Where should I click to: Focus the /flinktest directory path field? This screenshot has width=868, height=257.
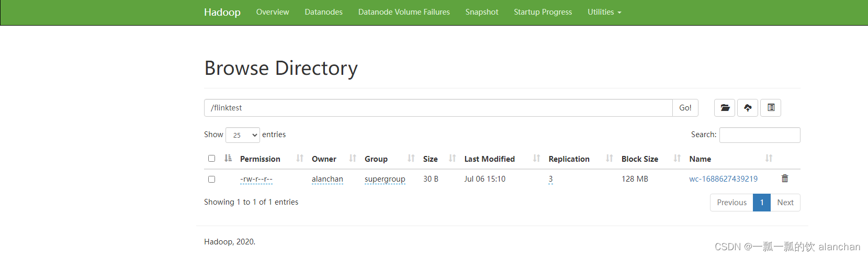click(438, 108)
